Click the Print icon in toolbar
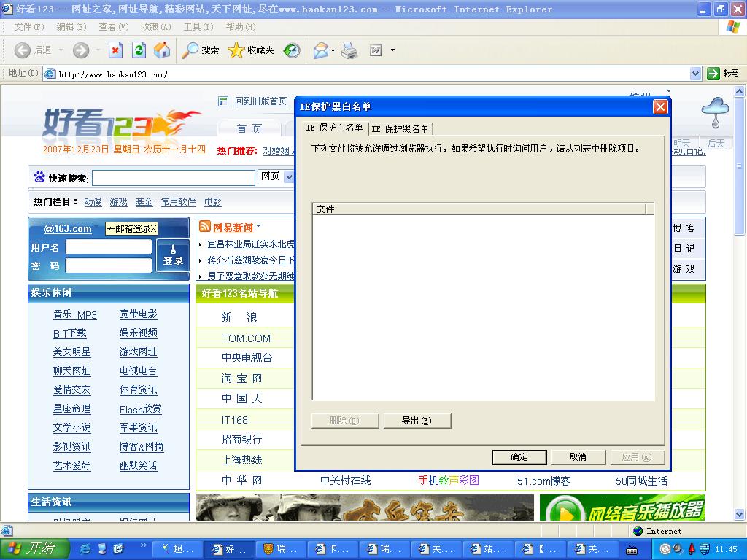The height and width of the screenshot is (560, 747). (349, 50)
